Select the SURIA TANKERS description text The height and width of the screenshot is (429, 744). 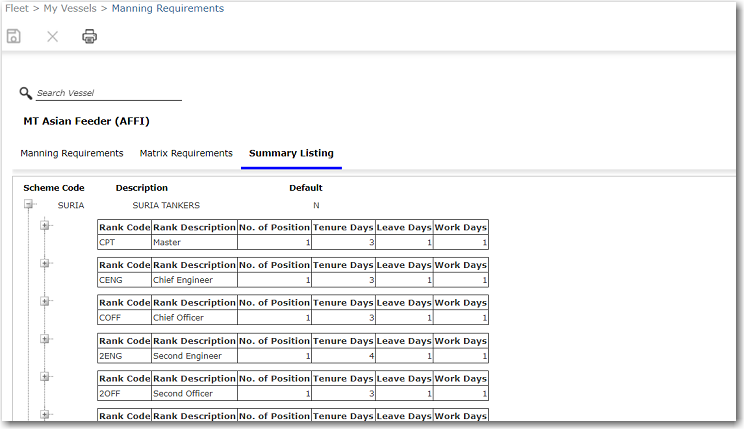[x=166, y=206]
